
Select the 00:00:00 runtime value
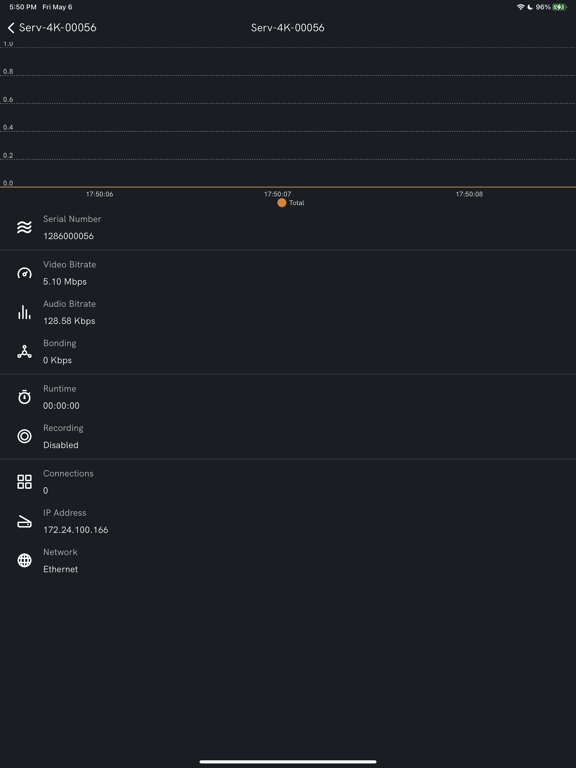click(61, 406)
